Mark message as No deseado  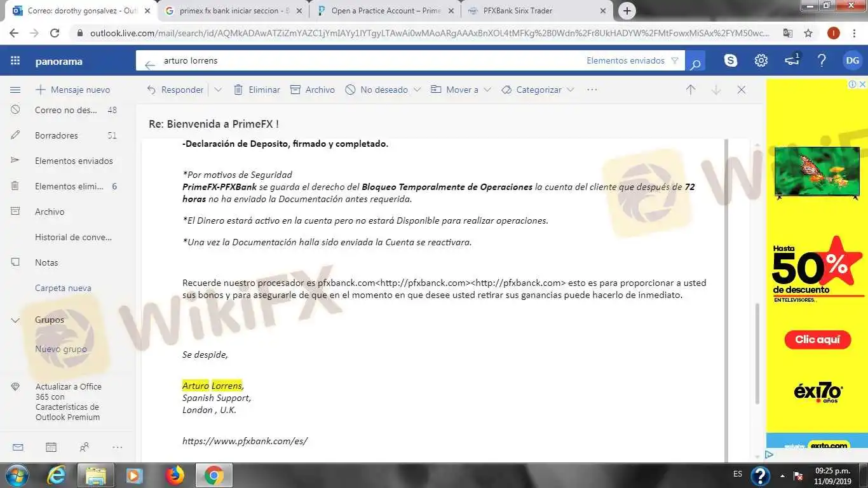[377, 90]
